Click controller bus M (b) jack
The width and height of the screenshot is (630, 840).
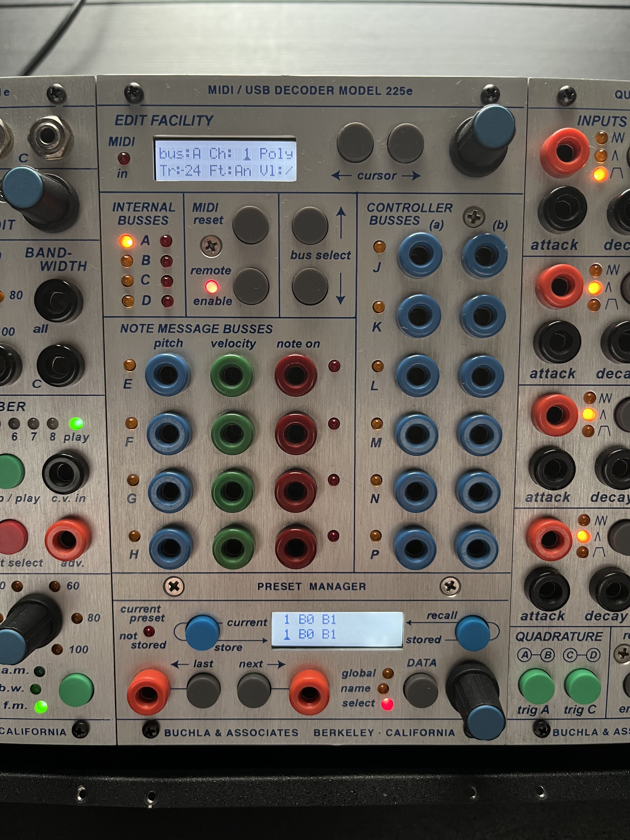(479, 434)
